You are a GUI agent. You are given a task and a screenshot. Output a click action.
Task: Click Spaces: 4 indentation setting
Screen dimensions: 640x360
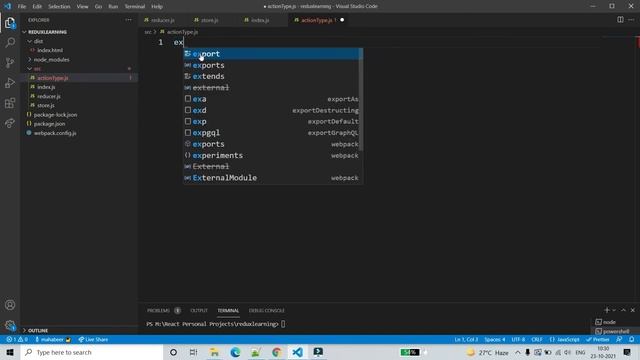[x=495, y=340]
